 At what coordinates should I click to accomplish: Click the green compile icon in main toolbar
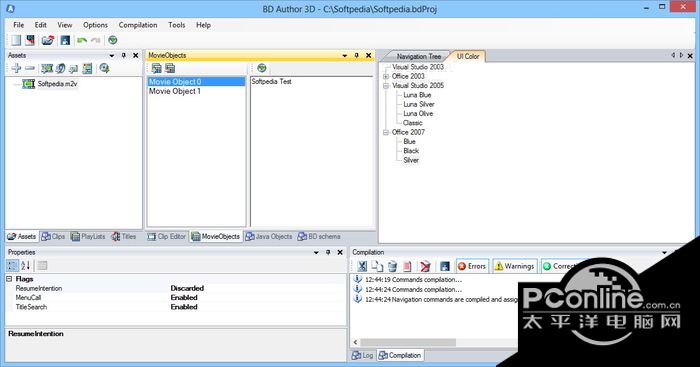click(113, 40)
